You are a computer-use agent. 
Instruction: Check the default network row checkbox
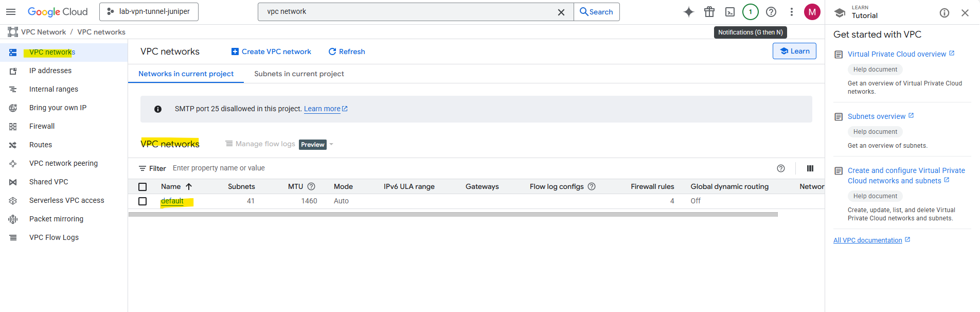pos(142,201)
